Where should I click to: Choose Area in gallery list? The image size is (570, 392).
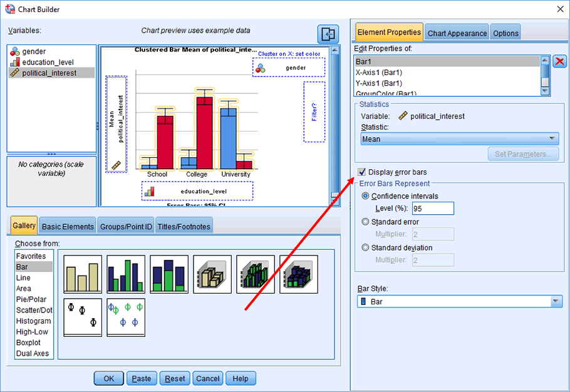pos(34,289)
